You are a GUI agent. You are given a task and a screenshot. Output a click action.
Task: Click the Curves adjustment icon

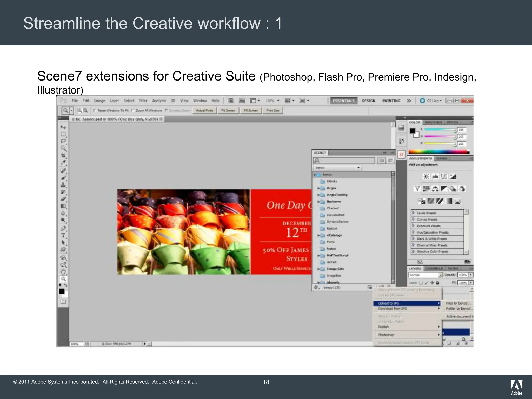(444, 177)
